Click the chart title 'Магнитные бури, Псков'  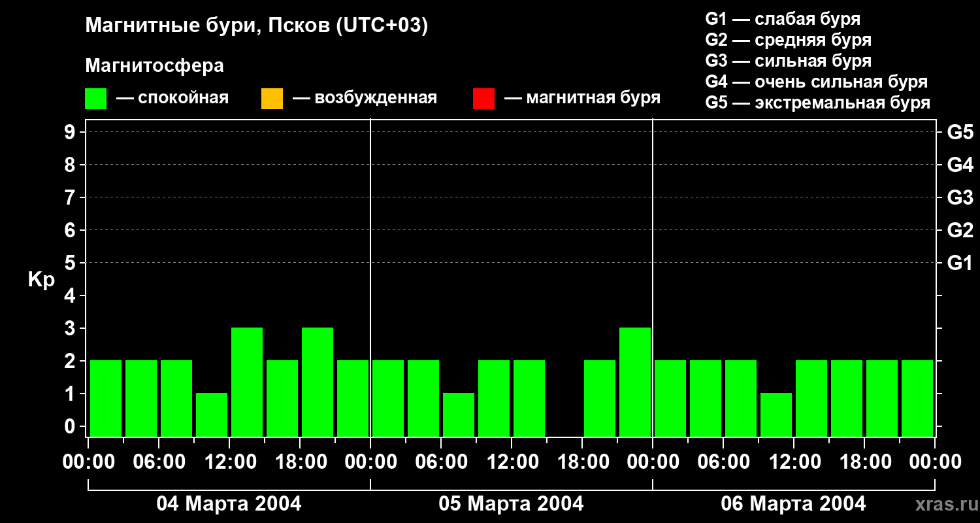point(256,26)
